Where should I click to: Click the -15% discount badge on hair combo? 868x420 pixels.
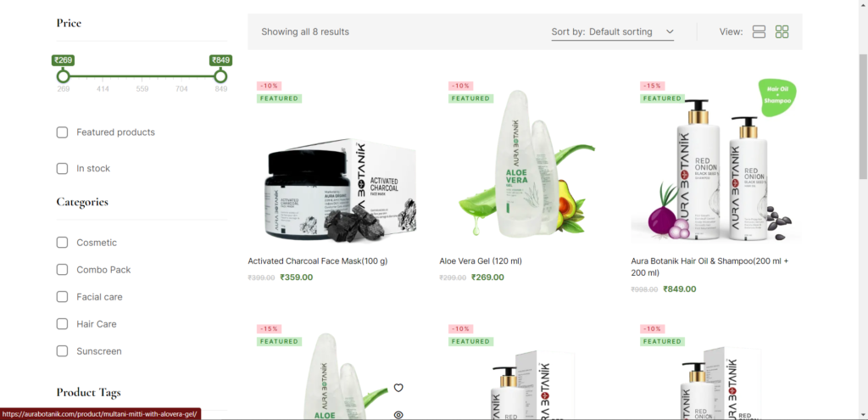[x=653, y=86]
